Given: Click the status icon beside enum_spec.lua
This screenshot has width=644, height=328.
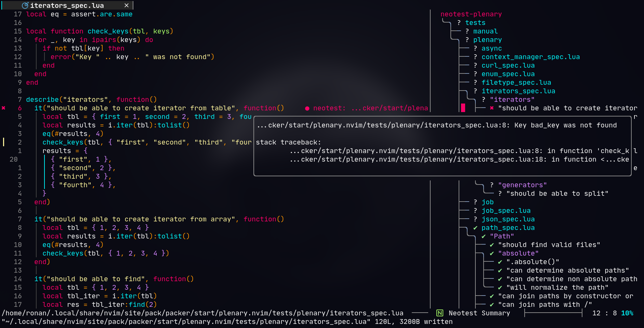Looking at the screenshot, I should [x=475, y=74].
